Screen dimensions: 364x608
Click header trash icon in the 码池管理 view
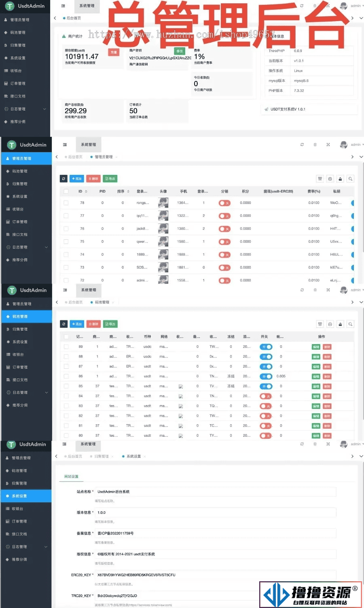315,290
